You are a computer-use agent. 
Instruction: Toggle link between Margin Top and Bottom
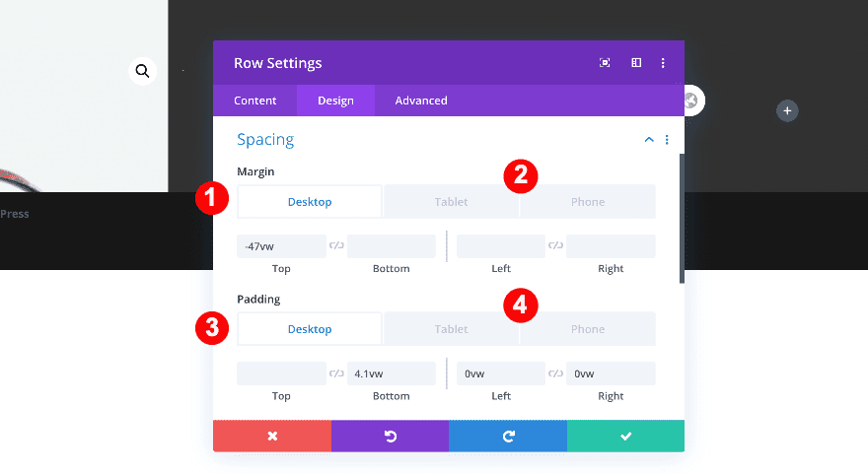point(336,246)
